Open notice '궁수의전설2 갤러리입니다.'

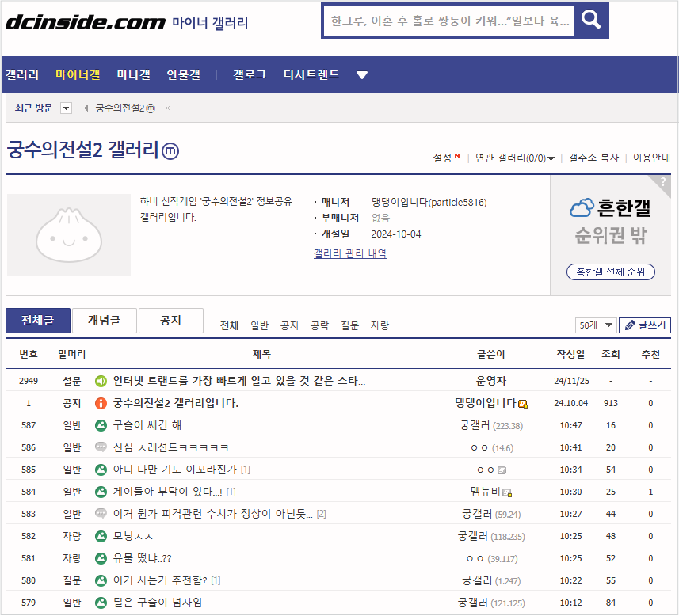(176, 404)
